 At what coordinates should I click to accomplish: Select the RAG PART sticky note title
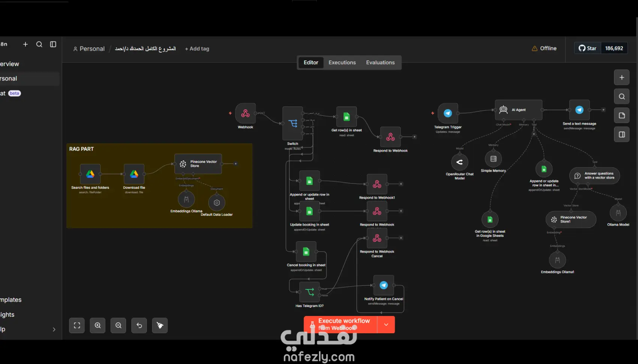(x=81, y=149)
